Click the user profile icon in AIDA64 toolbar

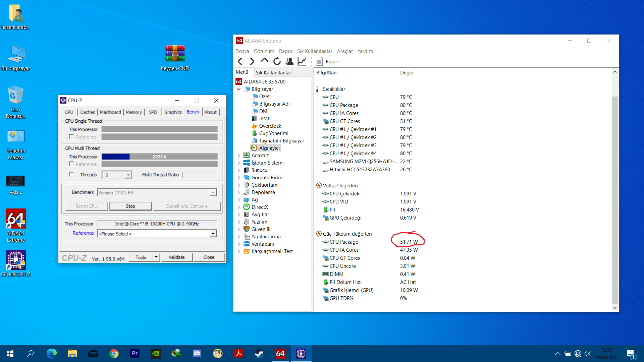[289, 61]
